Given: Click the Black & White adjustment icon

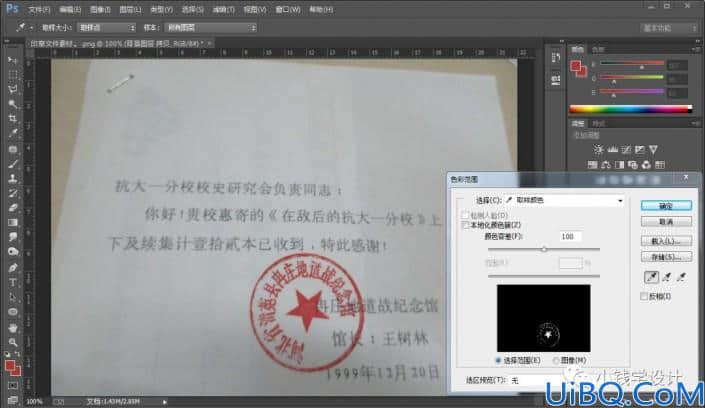Looking at the screenshot, I should [620, 165].
